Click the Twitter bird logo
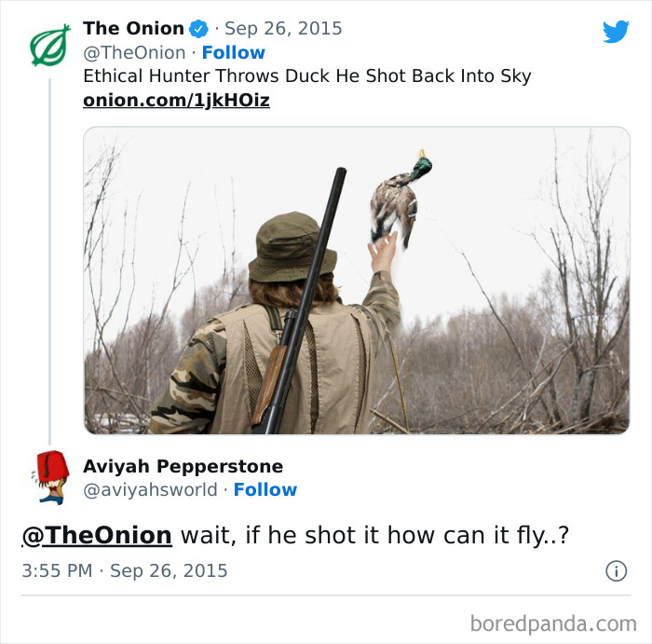The height and width of the screenshot is (644, 652). click(616, 32)
